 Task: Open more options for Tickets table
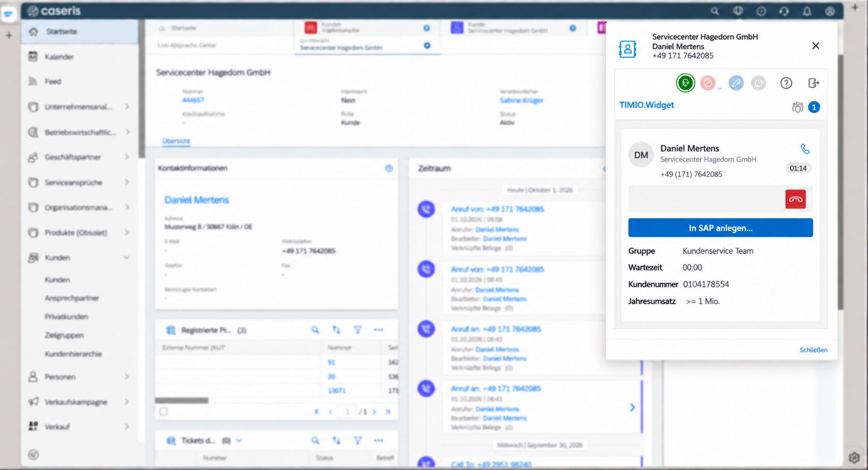pyautogui.click(x=378, y=440)
